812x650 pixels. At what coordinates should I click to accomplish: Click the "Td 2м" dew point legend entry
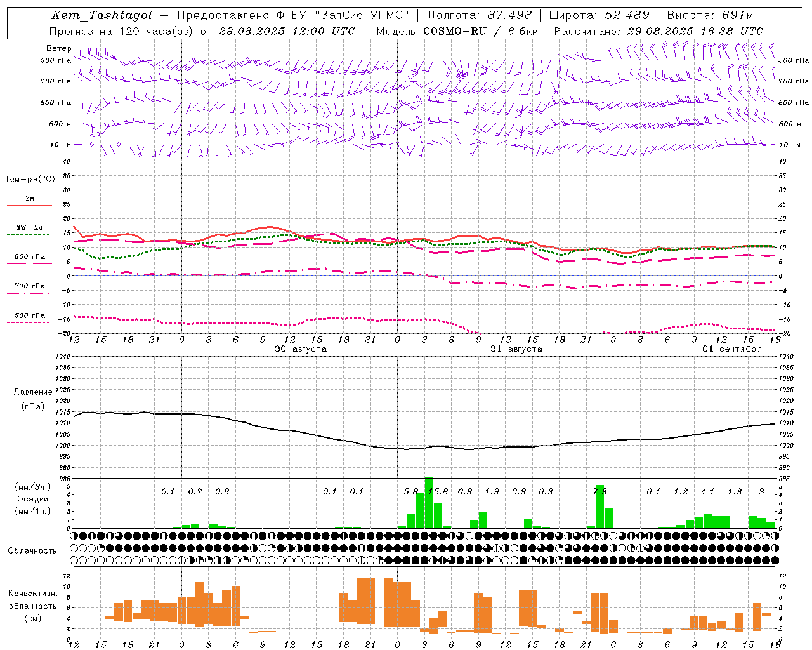pos(30,227)
